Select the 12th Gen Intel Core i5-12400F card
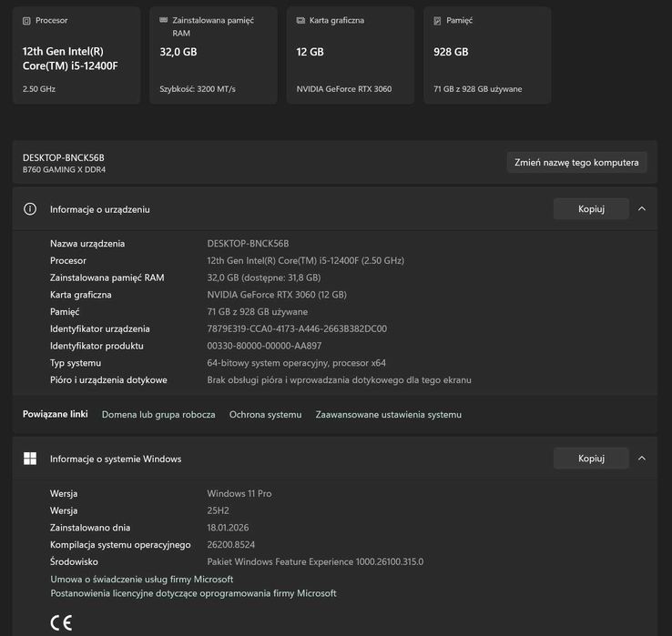672x636 pixels. (76, 56)
